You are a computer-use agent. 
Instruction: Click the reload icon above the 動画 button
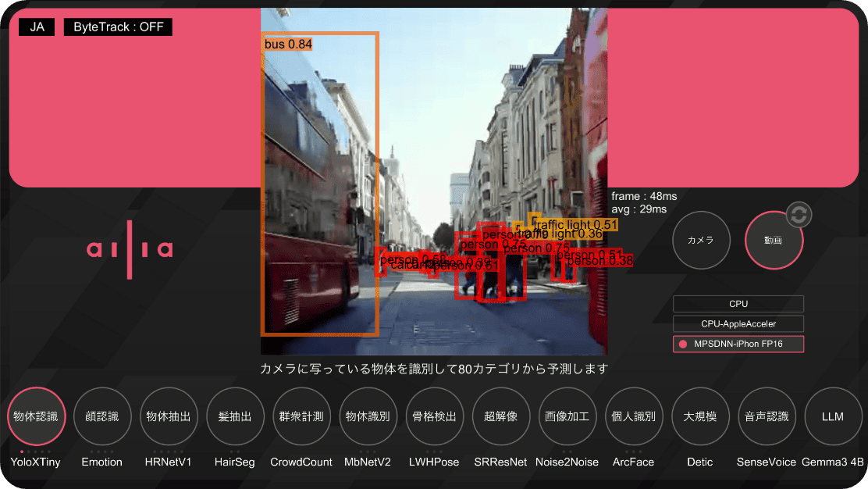[x=798, y=214]
